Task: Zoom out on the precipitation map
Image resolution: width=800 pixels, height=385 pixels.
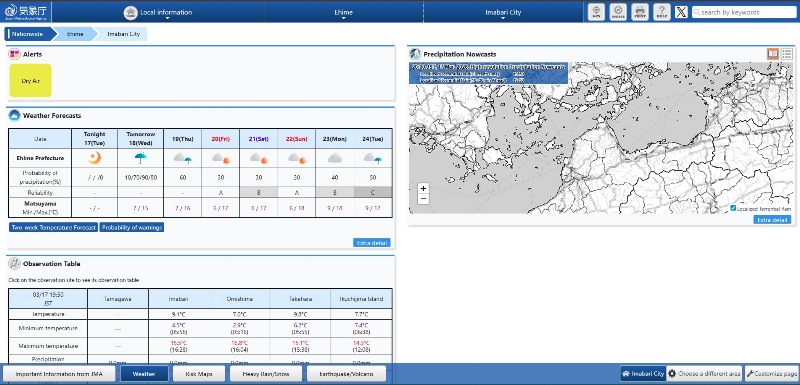Action: pyautogui.click(x=423, y=198)
